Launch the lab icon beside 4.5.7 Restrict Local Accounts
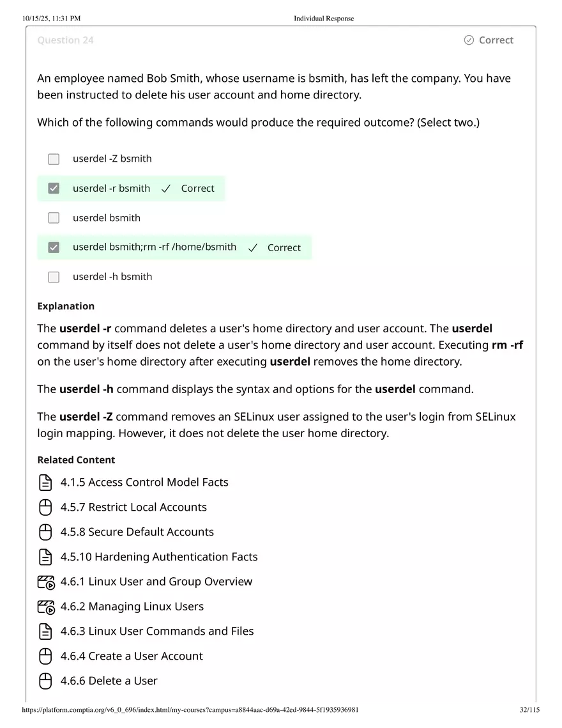 coord(45,507)
